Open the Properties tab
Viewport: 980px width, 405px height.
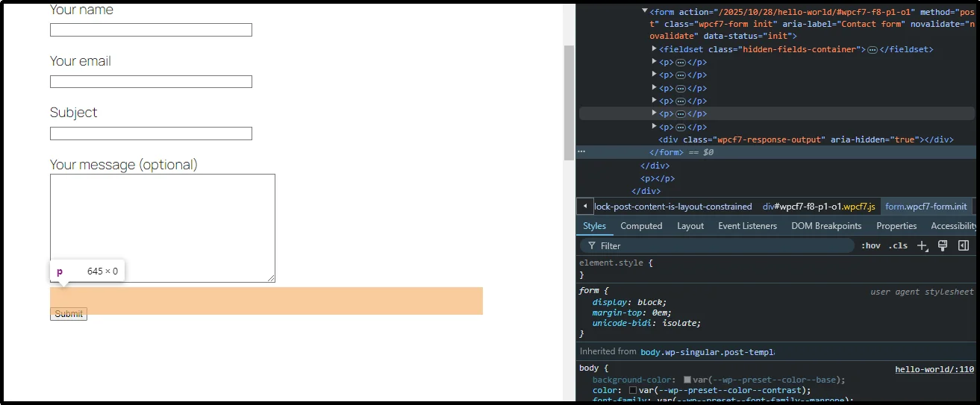(x=896, y=226)
